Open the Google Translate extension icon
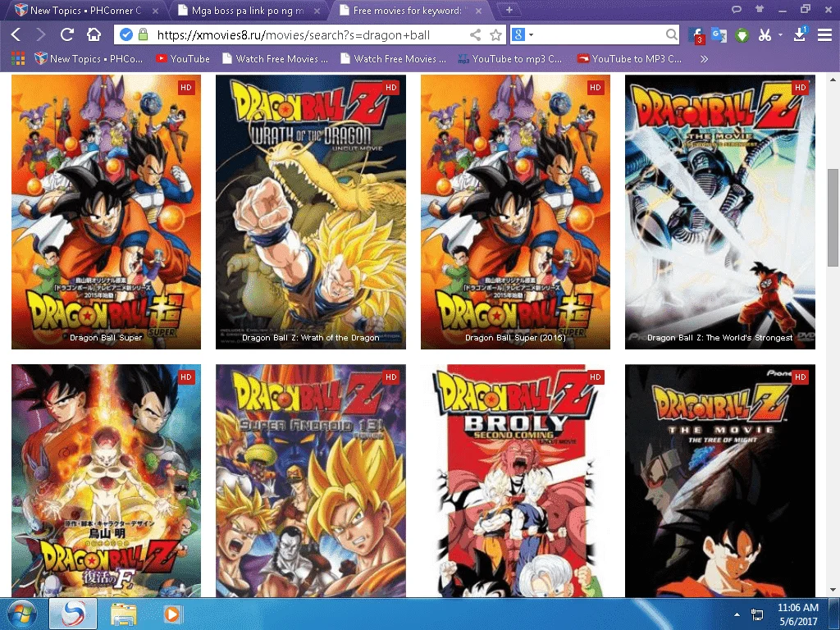840x630 pixels. (x=719, y=35)
